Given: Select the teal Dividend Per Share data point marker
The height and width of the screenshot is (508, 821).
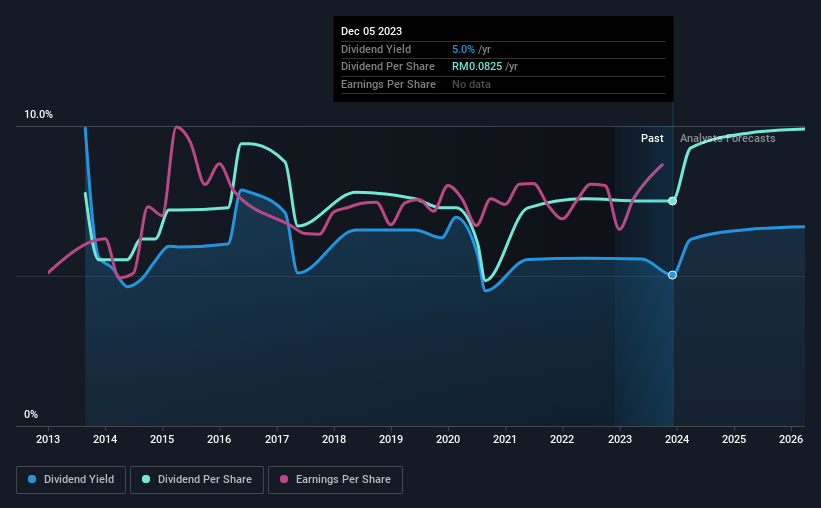Looking at the screenshot, I should click(672, 201).
